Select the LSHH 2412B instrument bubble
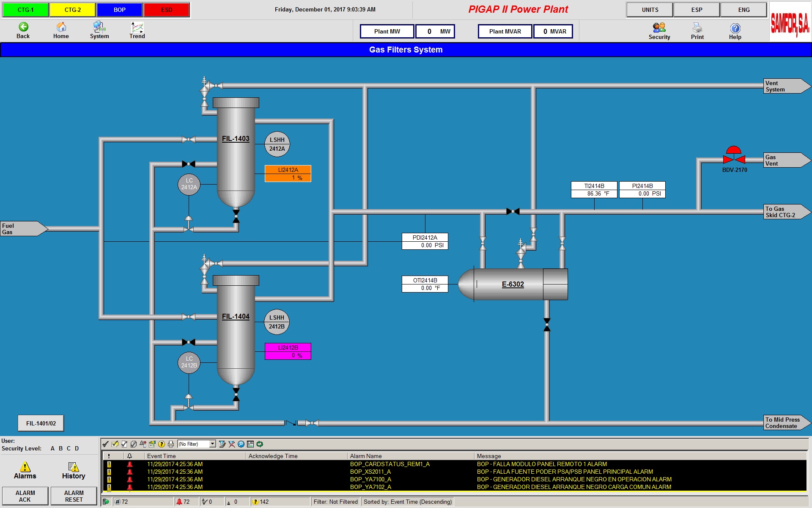 (x=277, y=322)
